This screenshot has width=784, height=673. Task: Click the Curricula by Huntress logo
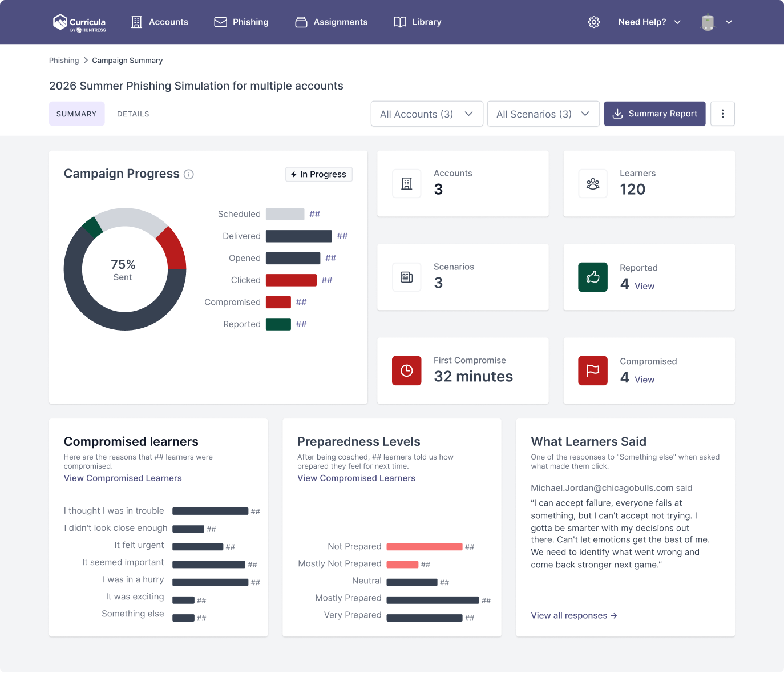79,22
